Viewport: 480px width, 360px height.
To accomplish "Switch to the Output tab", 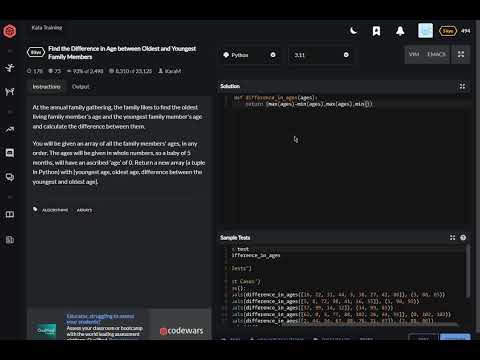I will pyautogui.click(x=81, y=87).
